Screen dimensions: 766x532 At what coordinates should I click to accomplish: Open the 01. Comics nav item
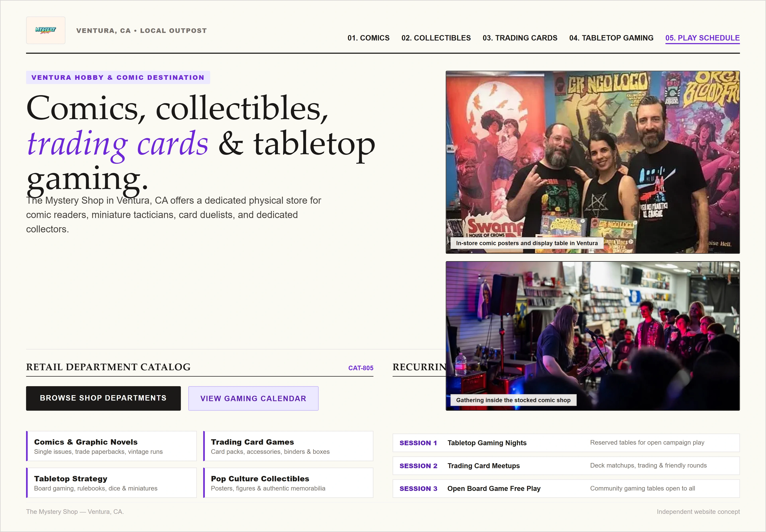368,38
